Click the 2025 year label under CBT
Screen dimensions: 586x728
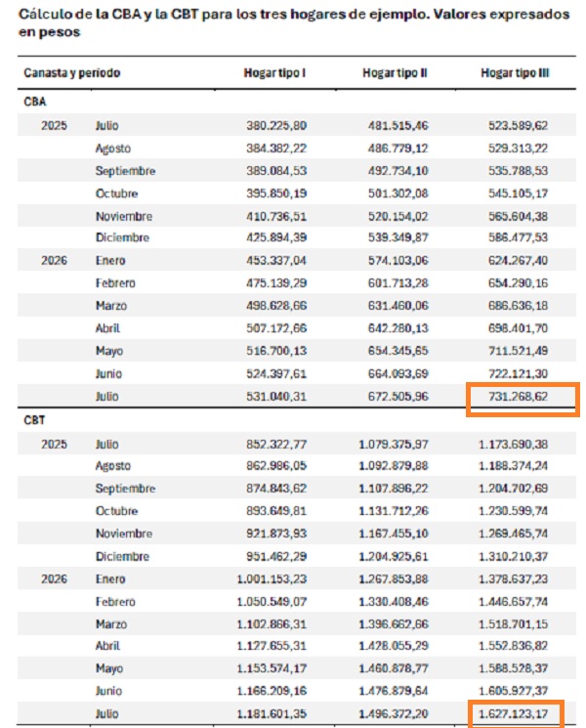click(54, 445)
